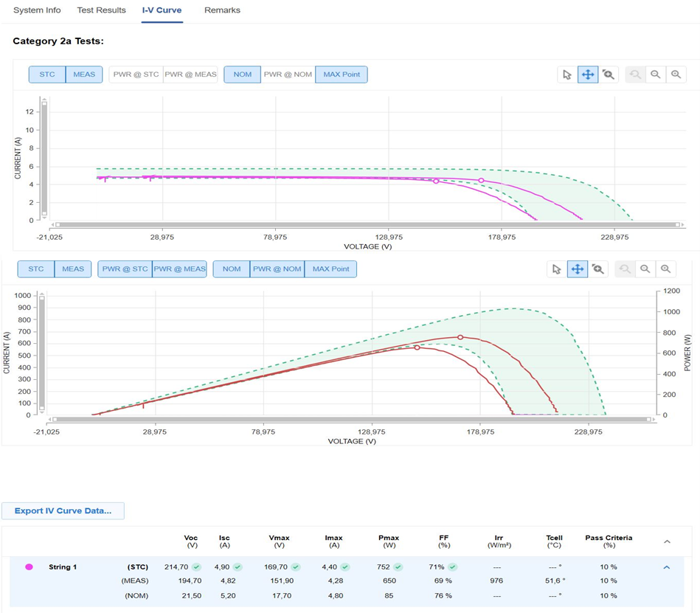This screenshot has height=613, width=700.
Task: Choose zoom-to-area tool in lower chart toolbar
Action: (x=598, y=269)
